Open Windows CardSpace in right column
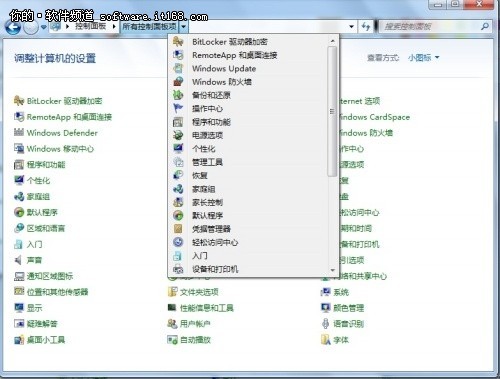Screen dimensions: 500x379 coord(375,117)
